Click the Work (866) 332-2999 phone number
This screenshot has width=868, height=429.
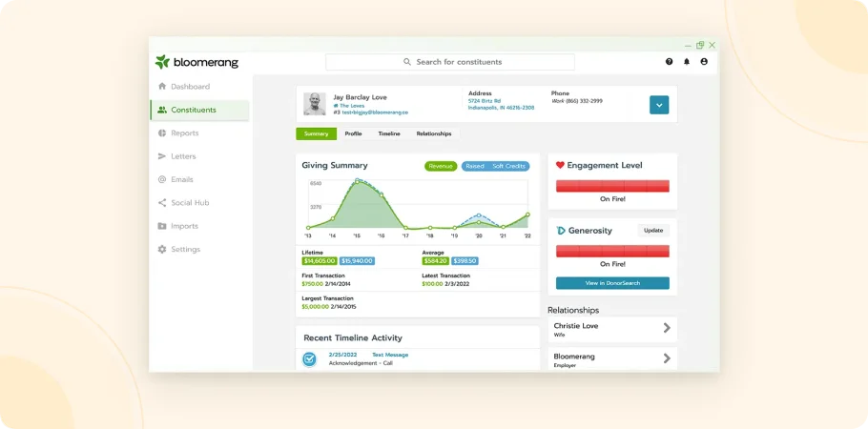(x=577, y=101)
